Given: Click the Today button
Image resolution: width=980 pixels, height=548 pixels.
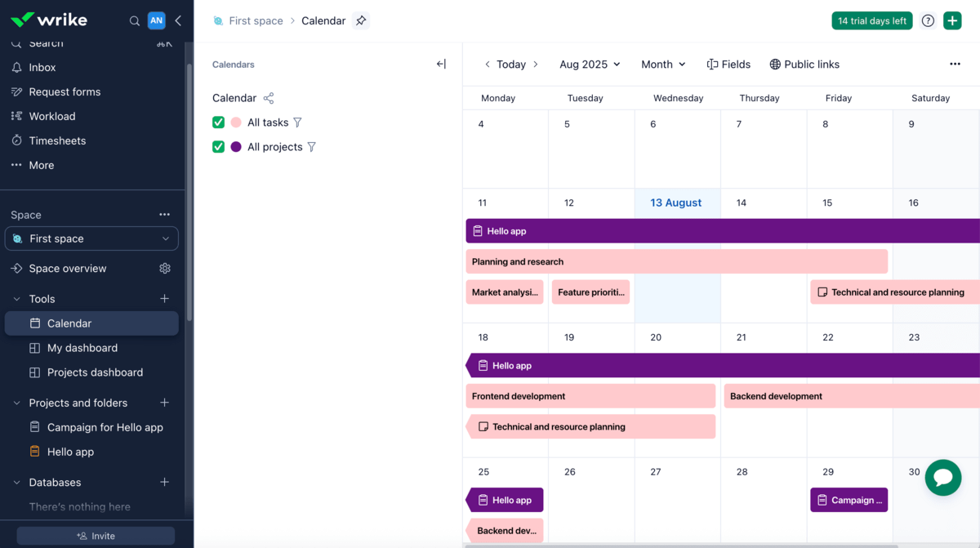Looking at the screenshot, I should point(511,64).
